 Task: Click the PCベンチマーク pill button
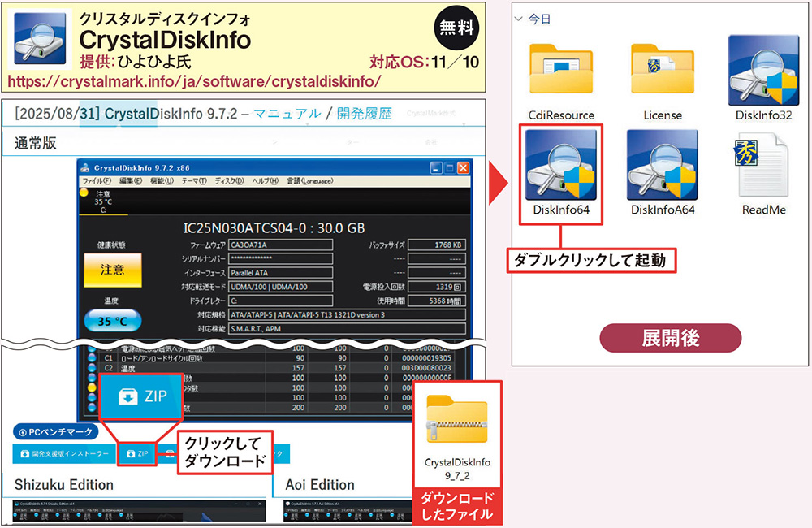point(55,431)
